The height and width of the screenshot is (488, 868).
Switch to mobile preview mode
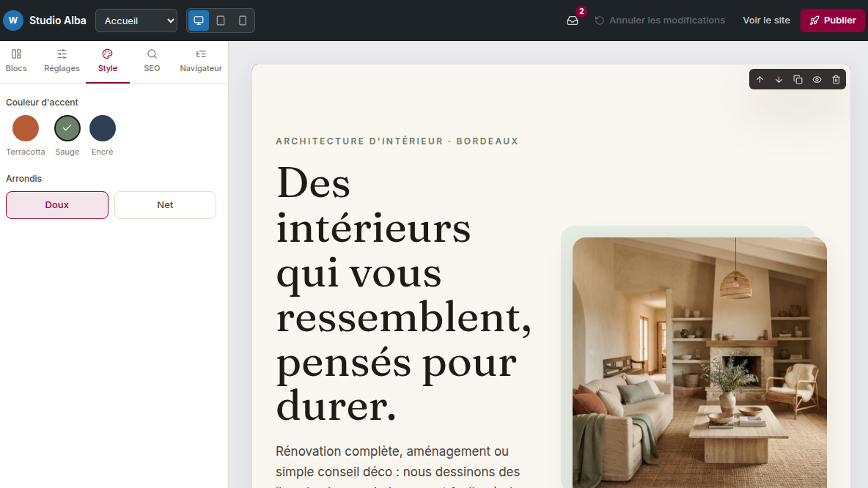coord(243,21)
